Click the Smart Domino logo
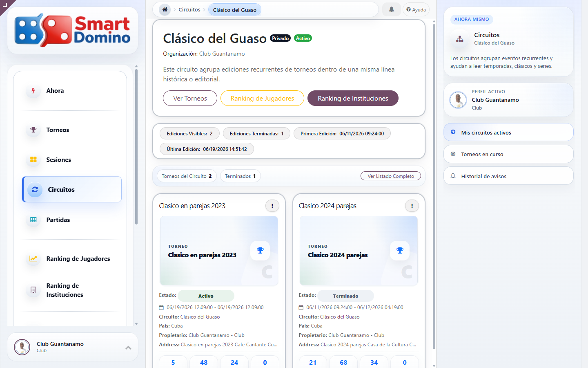The height and width of the screenshot is (368, 588). 73,30
